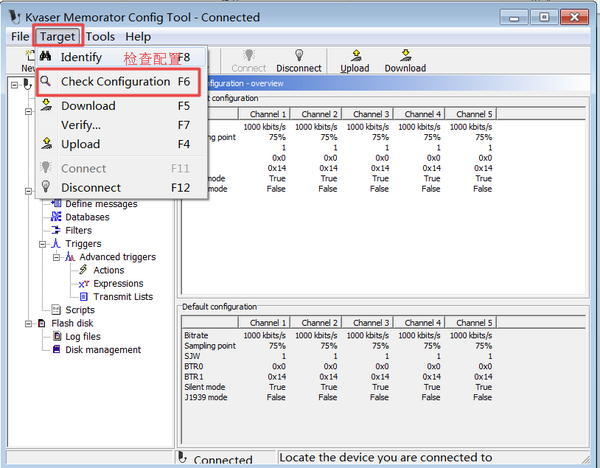Choose Download in the Target menu

122,106
